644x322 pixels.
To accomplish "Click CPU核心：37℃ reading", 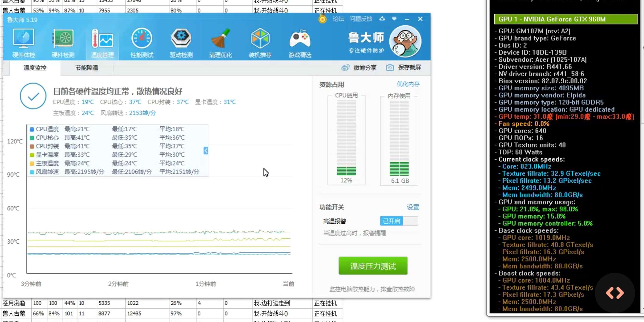I will [x=121, y=102].
